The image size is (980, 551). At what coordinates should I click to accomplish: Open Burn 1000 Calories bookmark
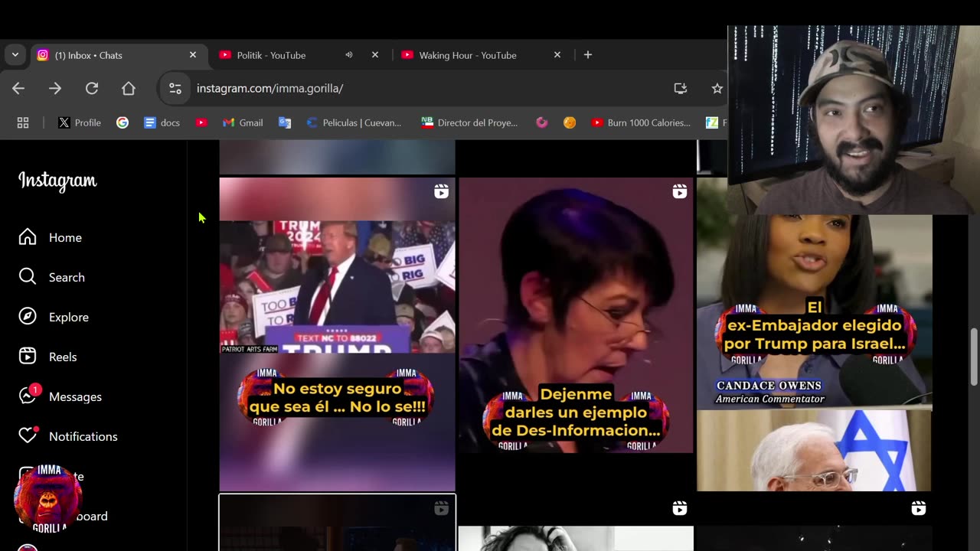[x=641, y=122]
